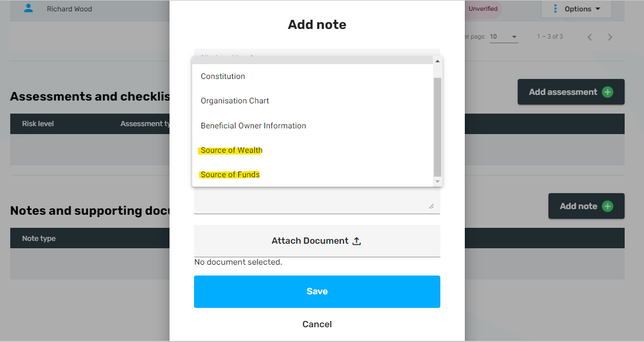Click the green plus on Add note
Screen dimensions: 644x342
pos(608,206)
